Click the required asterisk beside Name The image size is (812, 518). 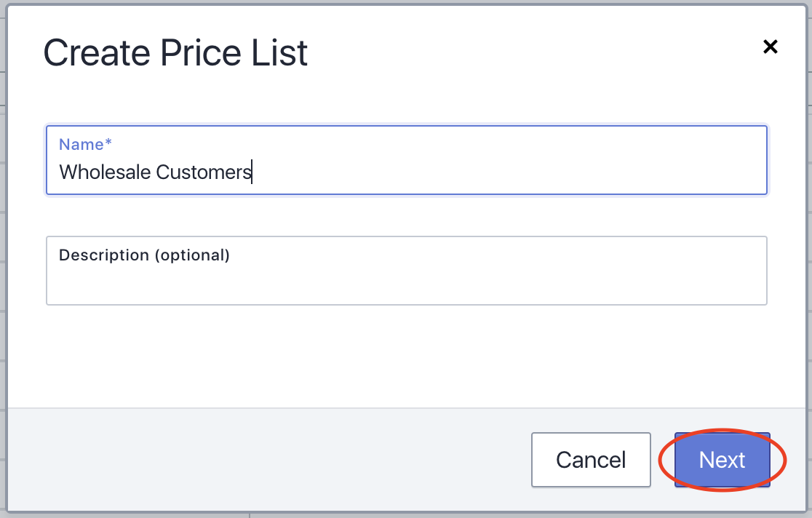pos(108,143)
